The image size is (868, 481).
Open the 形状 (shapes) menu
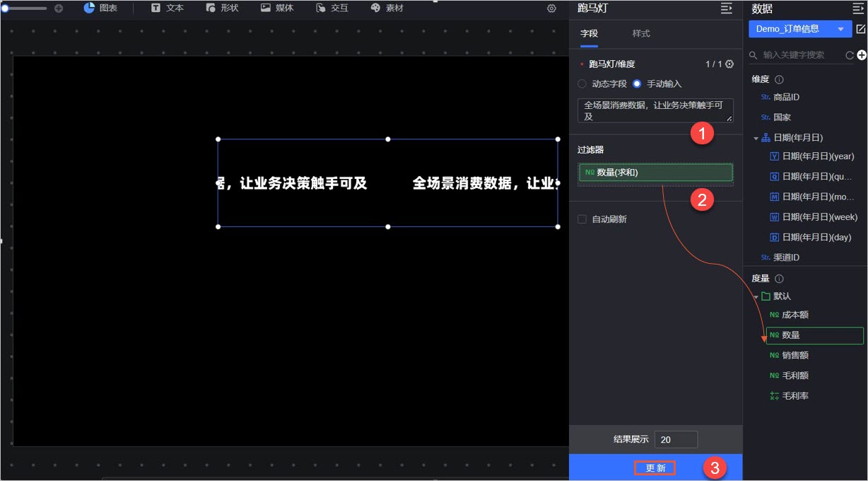(223, 9)
